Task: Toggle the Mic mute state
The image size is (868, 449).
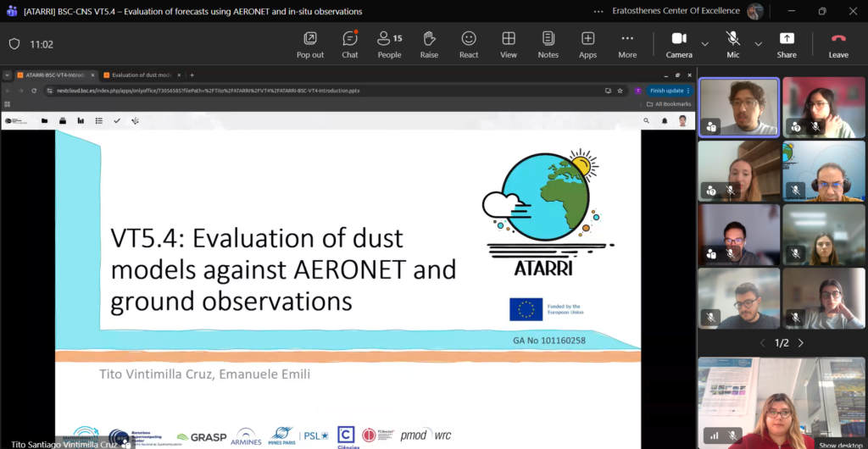Action: click(x=732, y=44)
